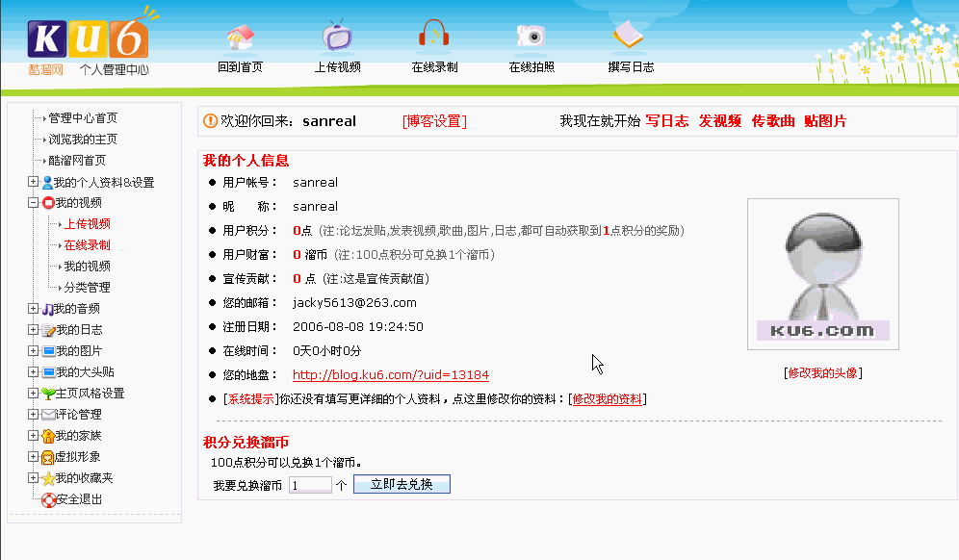Click the 传歌曲 quick link
Screen dimensions: 959x560
click(x=773, y=121)
